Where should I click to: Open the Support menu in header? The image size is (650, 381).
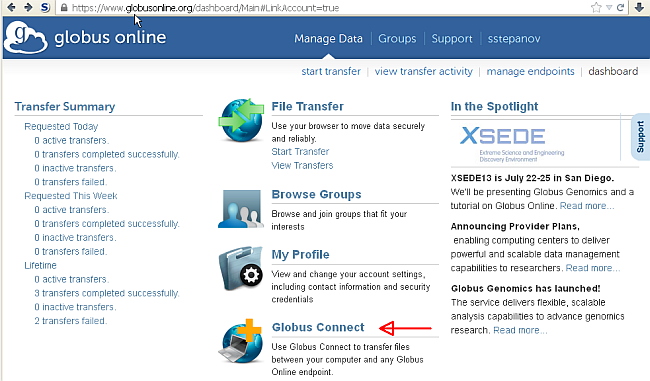[x=452, y=39]
